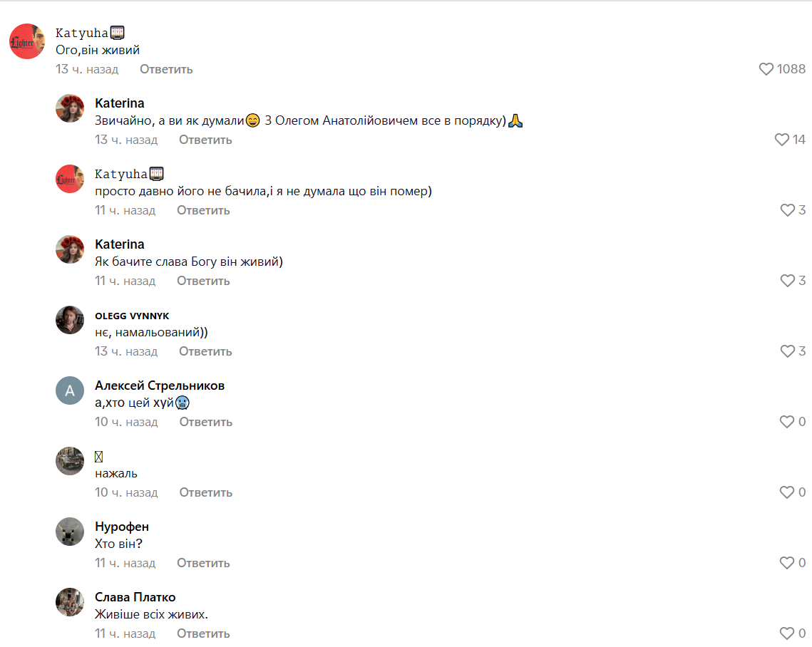Image resolution: width=812 pixels, height=647 pixels.
Task: Reply to OLEGG VYNNYK's comment
Action: click(205, 351)
